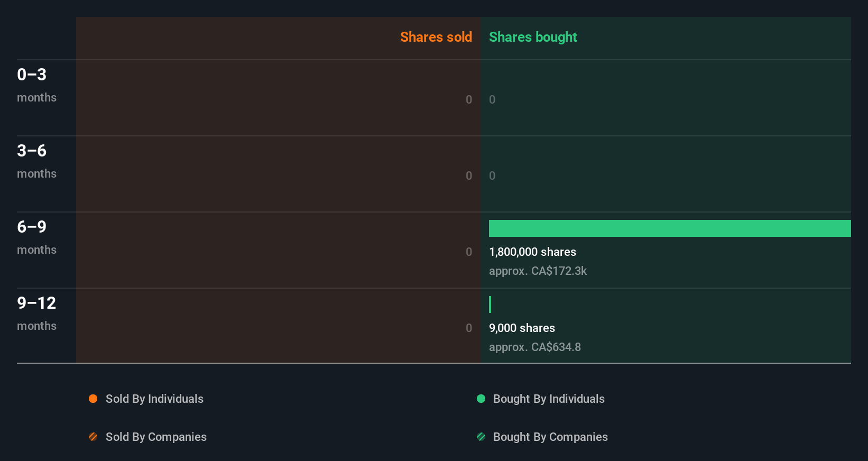Click the shares bought zero in 0–3 months row
This screenshot has height=461, width=868.
pos(492,99)
